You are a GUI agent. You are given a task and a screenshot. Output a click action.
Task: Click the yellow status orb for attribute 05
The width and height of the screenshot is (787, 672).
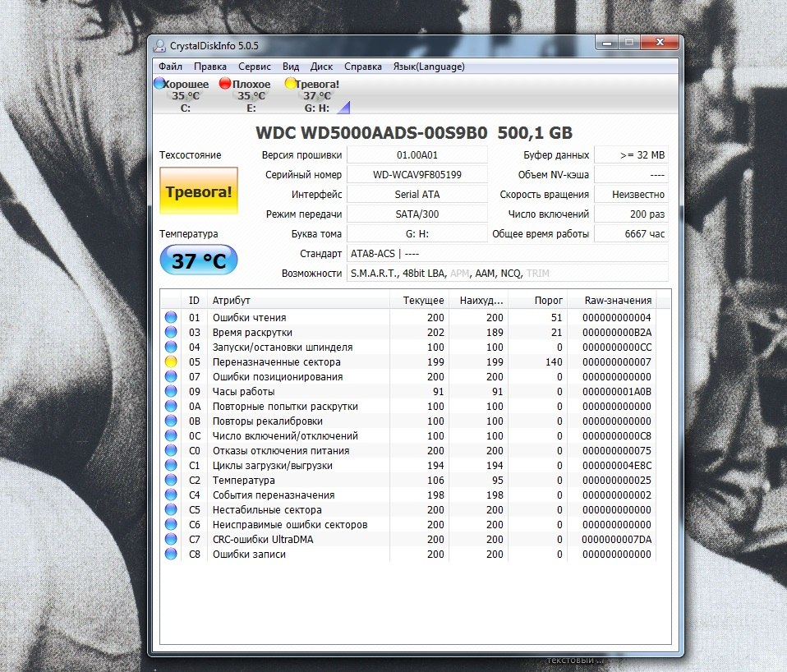(x=171, y=362)
